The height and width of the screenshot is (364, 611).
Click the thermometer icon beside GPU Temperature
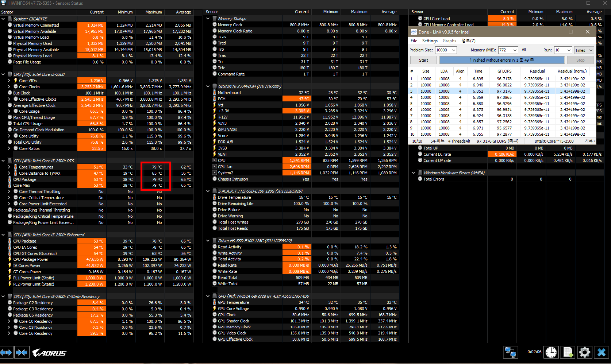pyautogui.click(x=215, y=302)
